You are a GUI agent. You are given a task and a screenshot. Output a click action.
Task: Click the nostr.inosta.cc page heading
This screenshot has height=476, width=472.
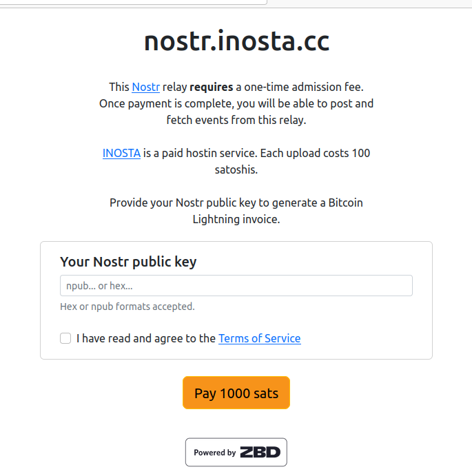click(x=236, y=41)
